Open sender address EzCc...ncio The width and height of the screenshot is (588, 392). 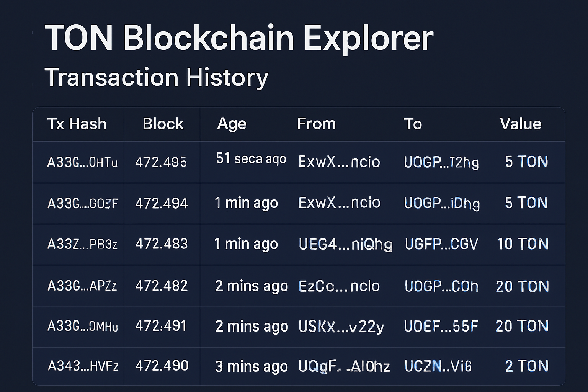click(339, 286)
